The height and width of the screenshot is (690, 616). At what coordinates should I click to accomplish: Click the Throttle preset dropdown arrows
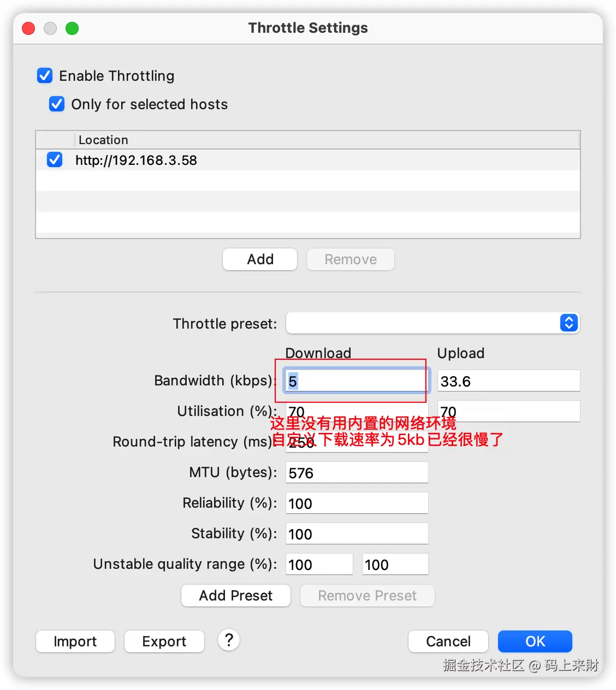pos(568,323)
